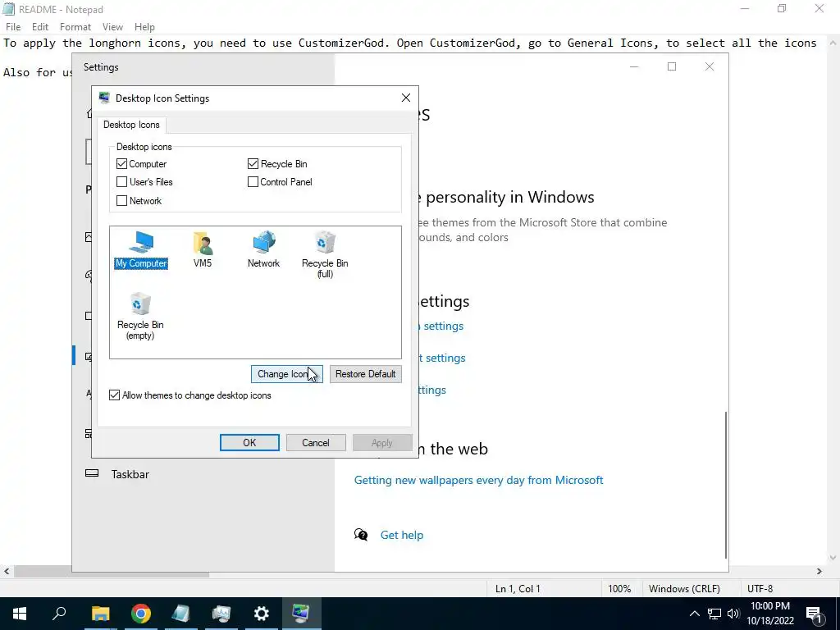Click the Ln 1, Col 1 status text
The height and width of the screenshot is (630, 840).
(518, 589)
